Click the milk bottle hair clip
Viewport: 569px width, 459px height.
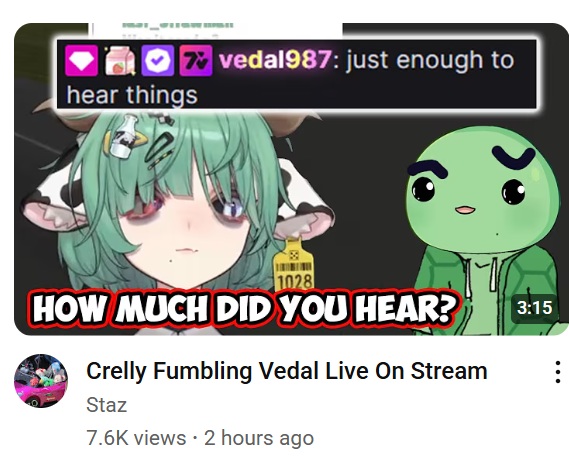point(123,136)
